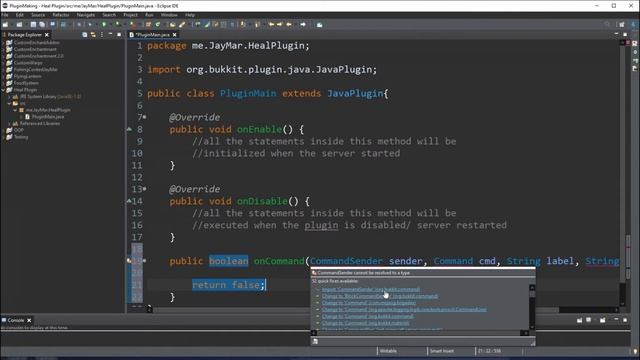Viewport: 640px width, 360px height.
Task: Click the CommandSender type in line 19
Action: (346, 261)
